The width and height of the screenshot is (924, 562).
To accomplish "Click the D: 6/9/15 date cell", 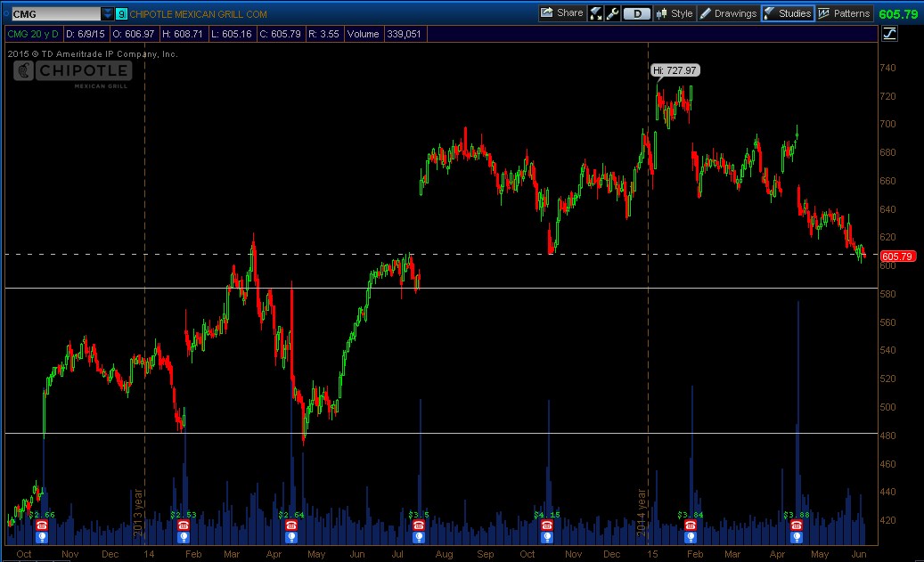I will point(86,34).
